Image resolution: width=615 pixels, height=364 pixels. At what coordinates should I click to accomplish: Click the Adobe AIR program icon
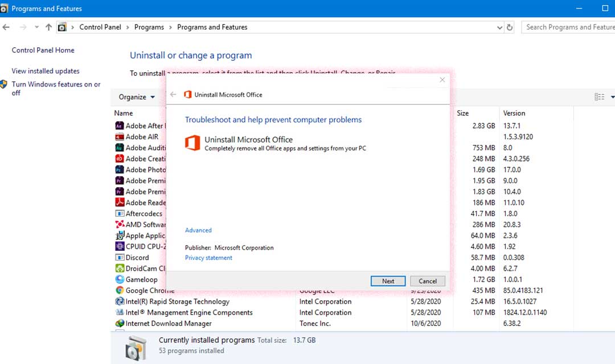(x=120, y=136)
